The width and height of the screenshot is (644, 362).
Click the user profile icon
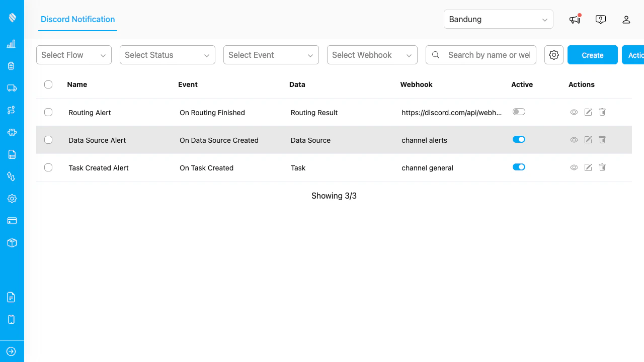626,19
